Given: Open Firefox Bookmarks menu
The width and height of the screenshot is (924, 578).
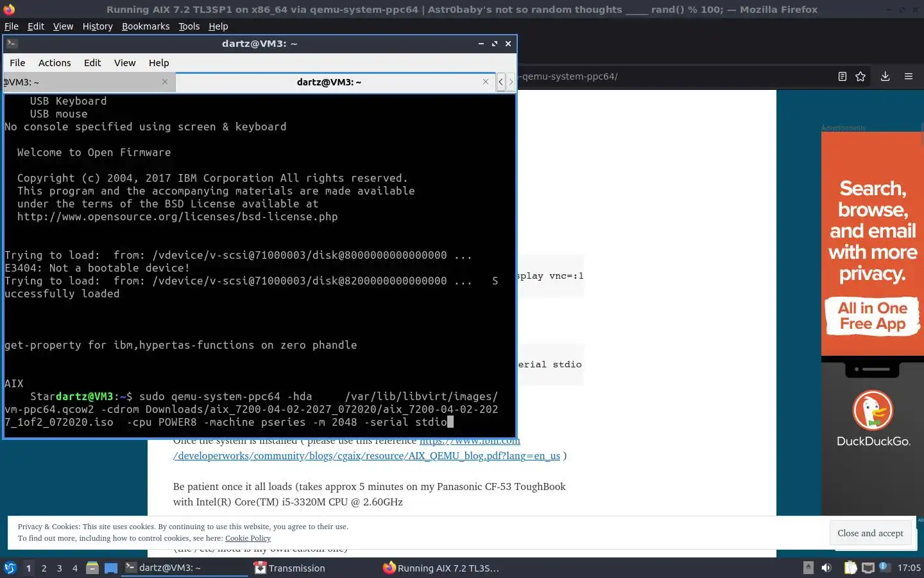Looking at the screenshot, I should click(x=146, y=26).
